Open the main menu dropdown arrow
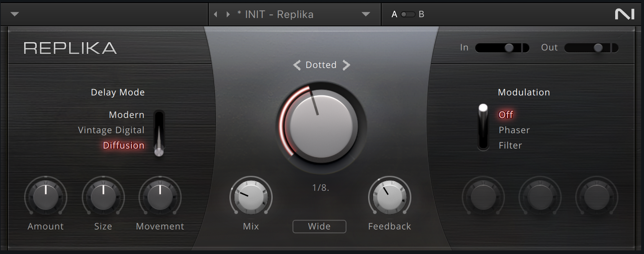The height and width of the screenshot is (254, 644). 15,14
